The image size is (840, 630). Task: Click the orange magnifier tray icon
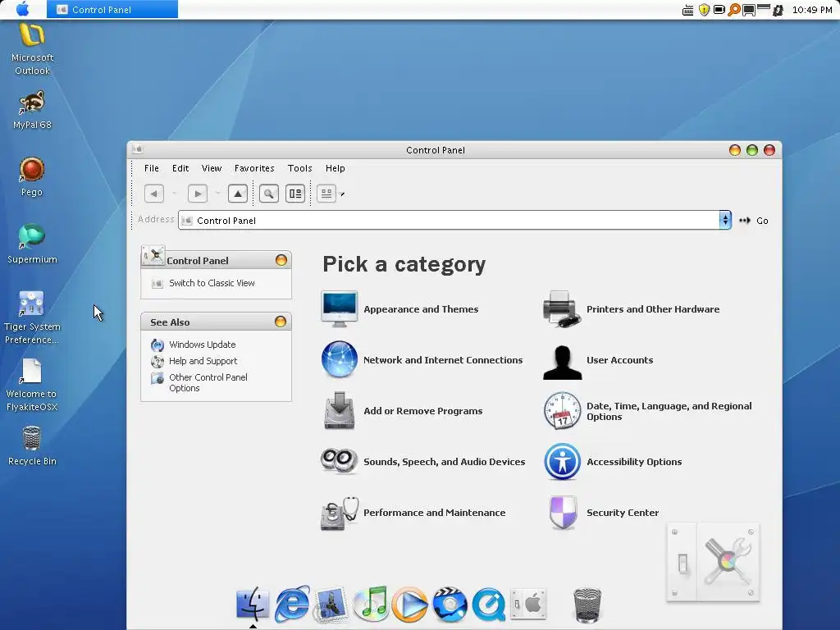734,10
